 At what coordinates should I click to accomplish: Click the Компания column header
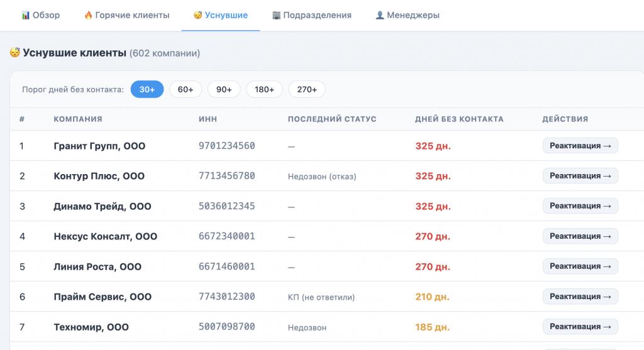tap(78, 119)
